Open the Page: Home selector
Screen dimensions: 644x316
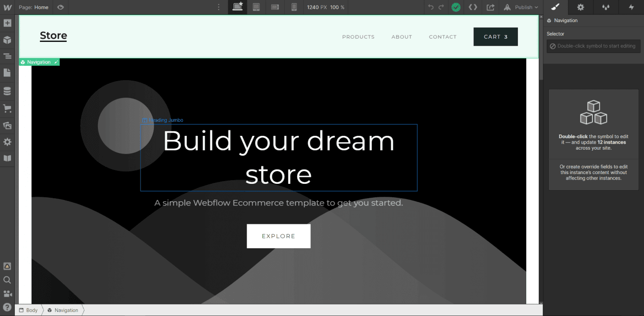click(x=34, y=7)
